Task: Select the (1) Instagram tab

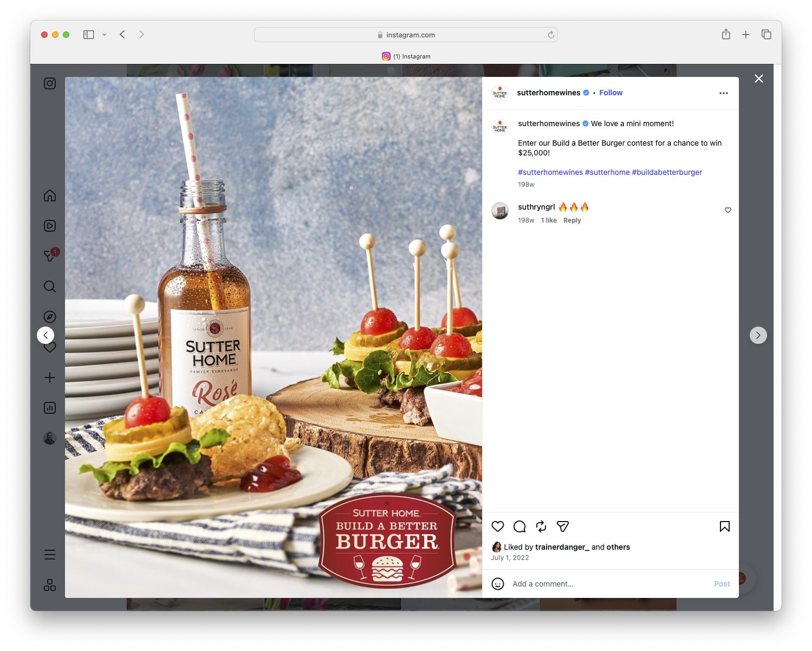Action: [406, 56]
